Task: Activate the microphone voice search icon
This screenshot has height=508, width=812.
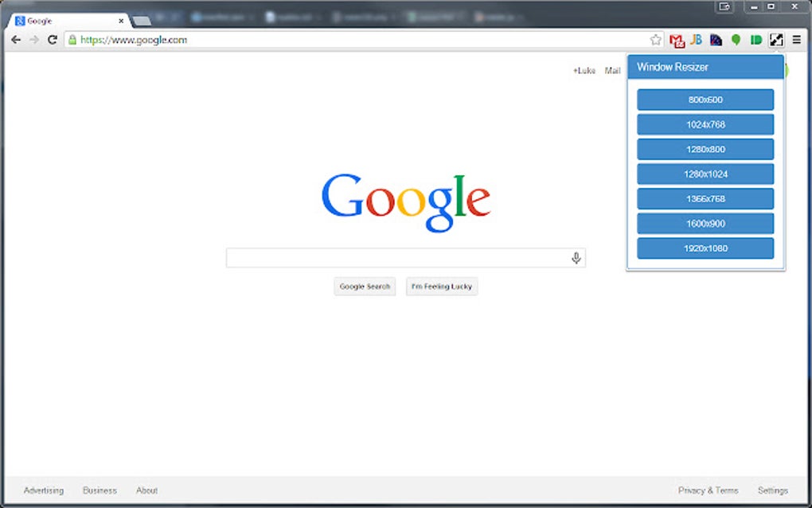Action: (576, 256)
